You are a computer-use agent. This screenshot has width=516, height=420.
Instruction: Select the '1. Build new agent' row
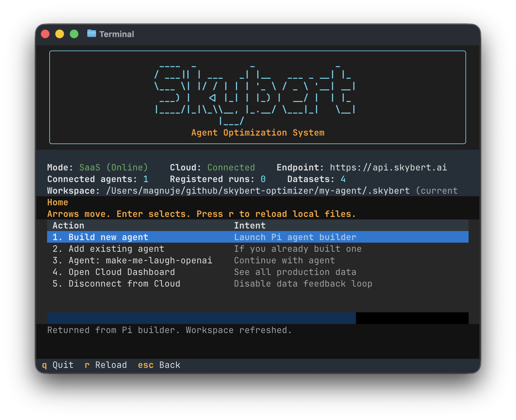coord(258,237)
